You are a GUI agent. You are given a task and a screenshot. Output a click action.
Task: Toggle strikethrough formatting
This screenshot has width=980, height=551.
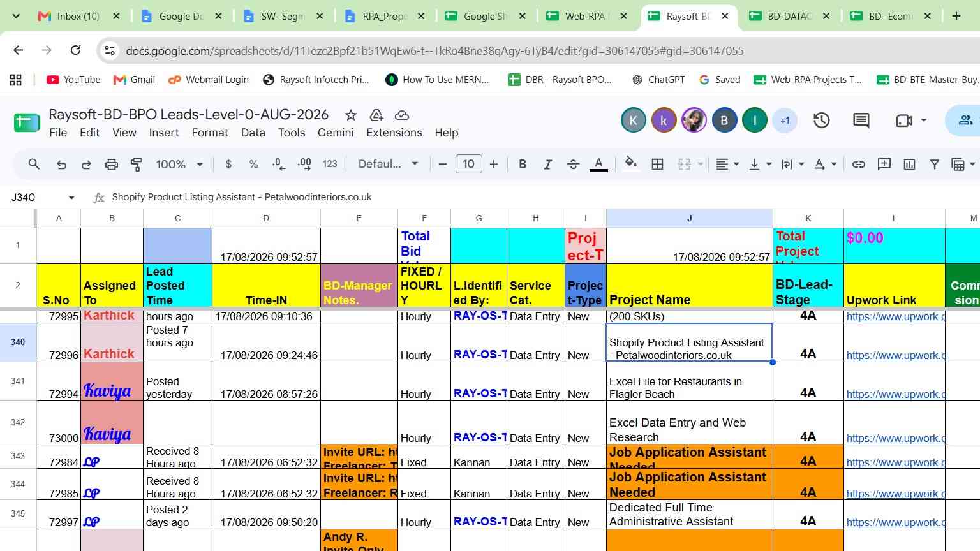coord(573,165)
